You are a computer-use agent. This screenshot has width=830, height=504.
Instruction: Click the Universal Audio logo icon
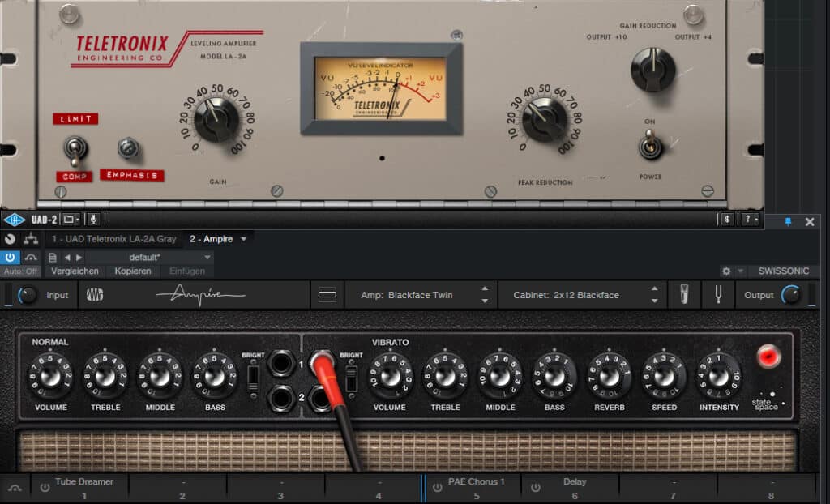(15, 220)
